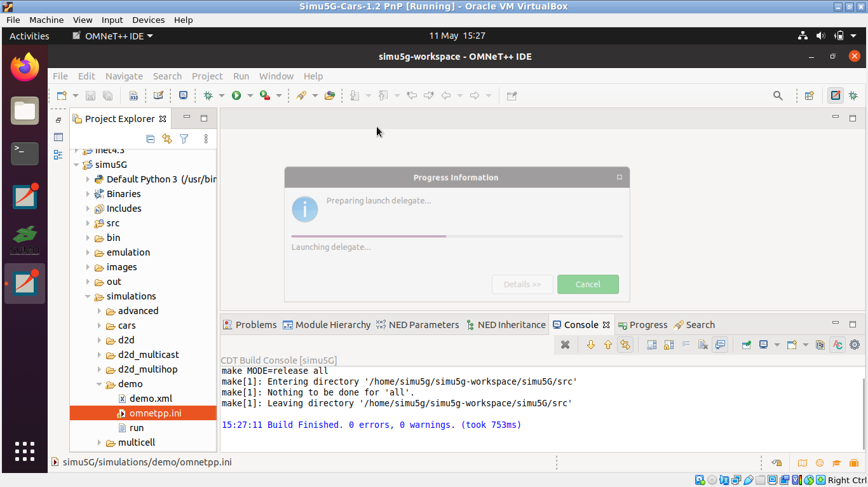Collapse the demo folder
The height and width of the screenshot is (487, 868).
pyautogui.click(x=100, y=384)
